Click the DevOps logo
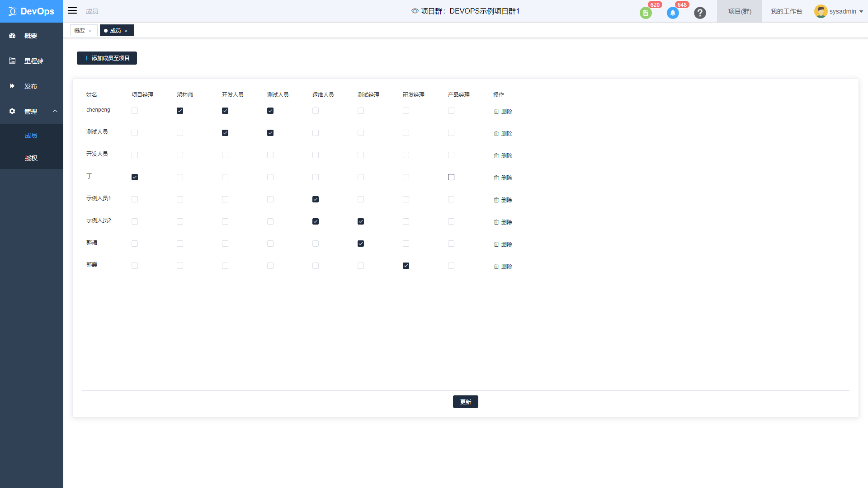Screen dimensions: 868x488 point(32,11)
